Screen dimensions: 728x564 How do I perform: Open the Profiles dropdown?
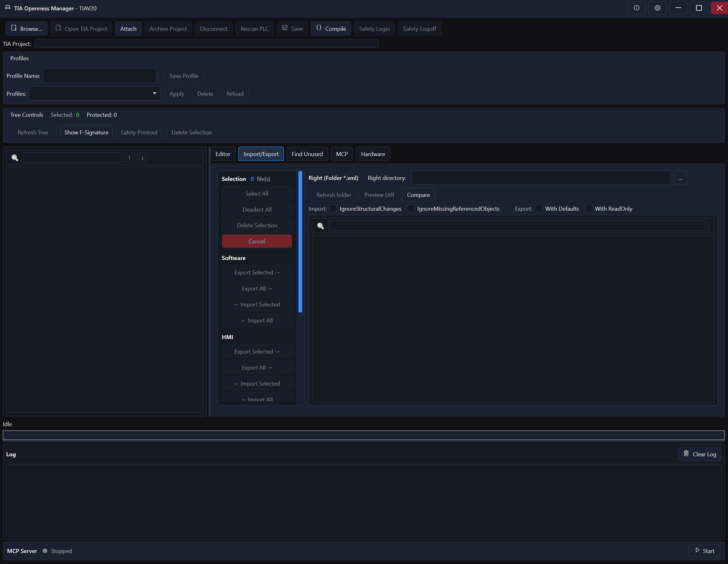coord(154,93)
